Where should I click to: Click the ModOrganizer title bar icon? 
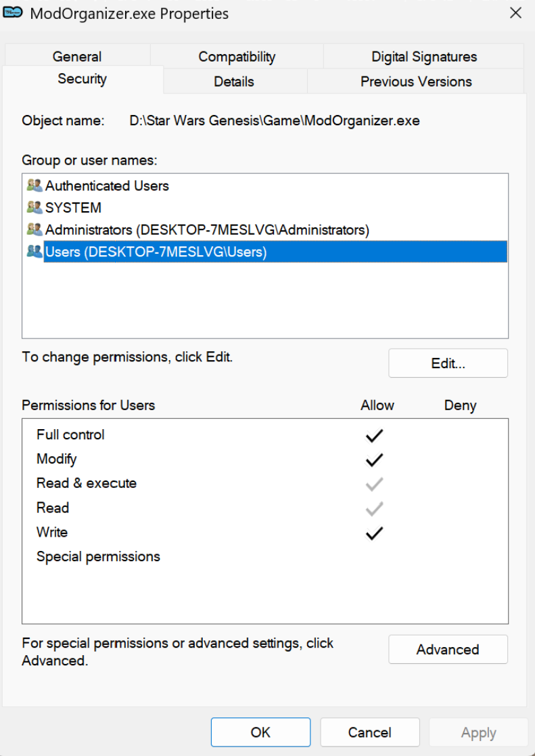click(14, 13)
